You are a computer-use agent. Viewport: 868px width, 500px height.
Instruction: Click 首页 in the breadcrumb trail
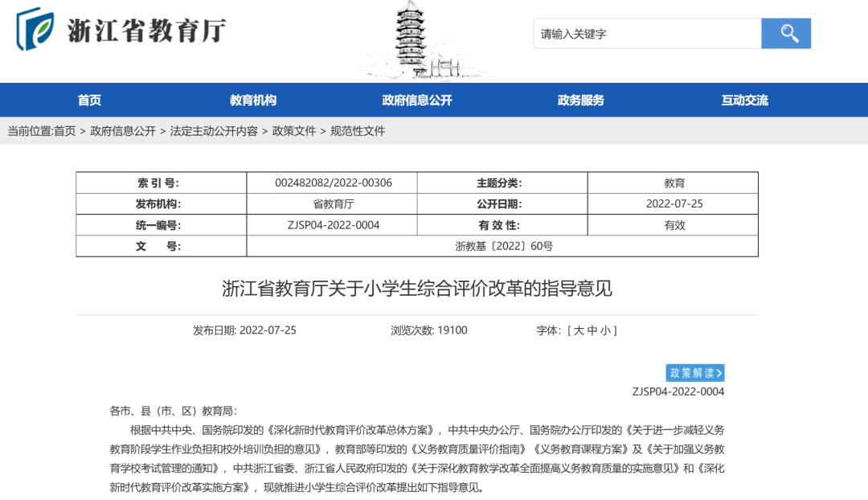(64, 131)
